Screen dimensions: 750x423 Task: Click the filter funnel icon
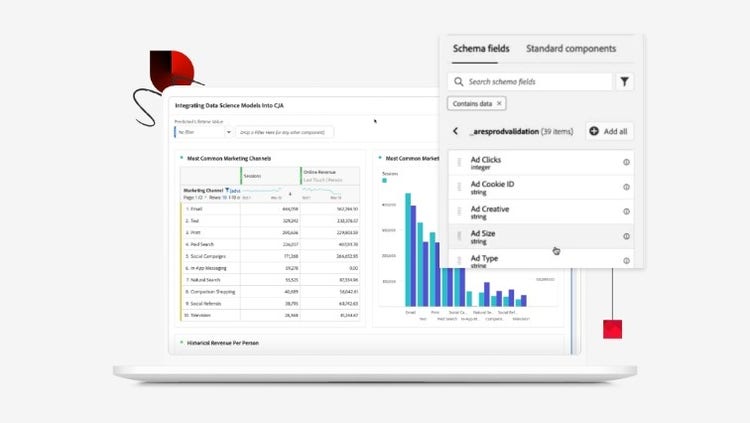pyautogui.click(x=624, y=82)
